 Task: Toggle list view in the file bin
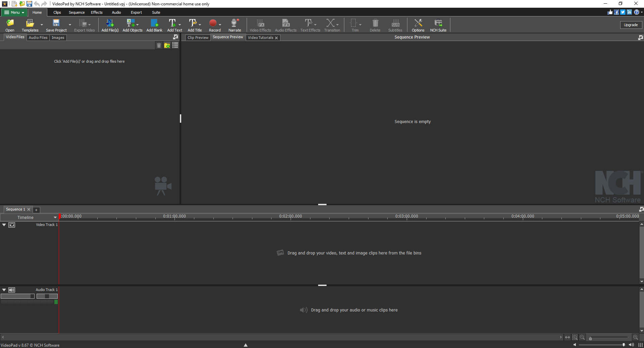175,45
